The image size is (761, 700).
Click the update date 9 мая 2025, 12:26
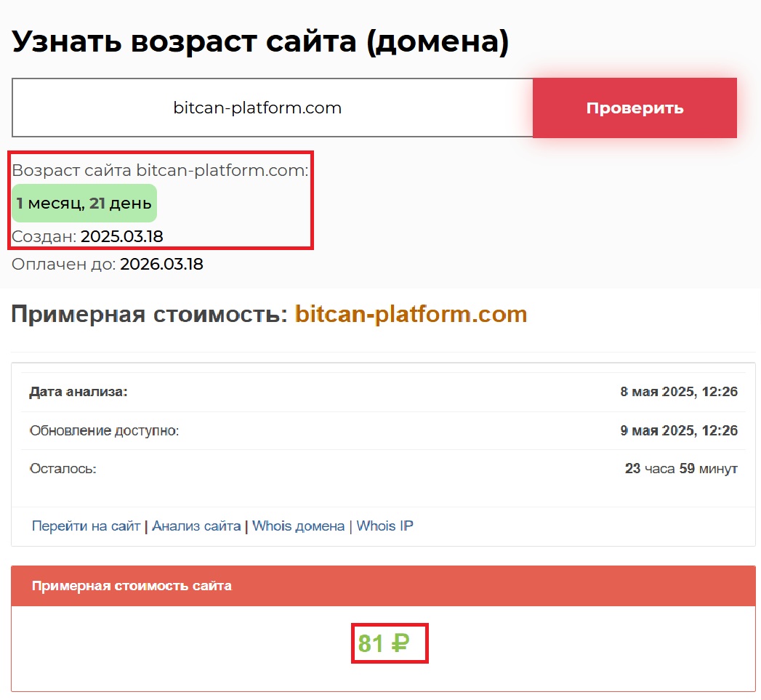point(678,430)
